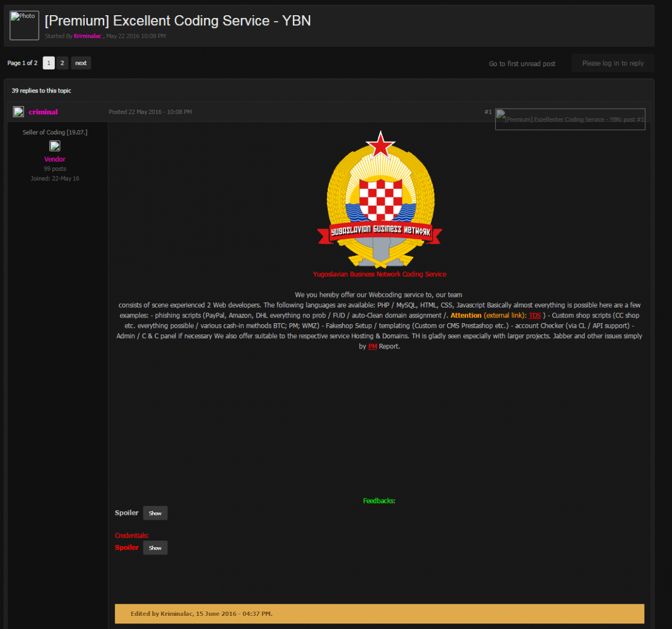Click the next page button

pyautogui.click(x=81, y=63)
